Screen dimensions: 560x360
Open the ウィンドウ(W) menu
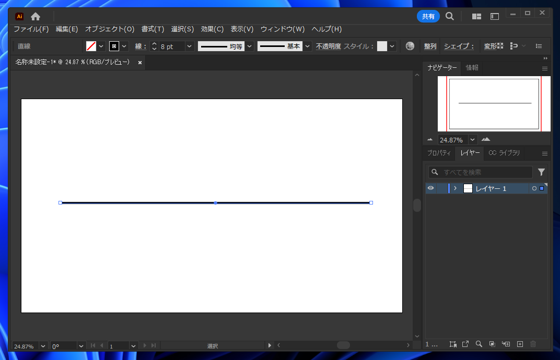click(282, 29)
